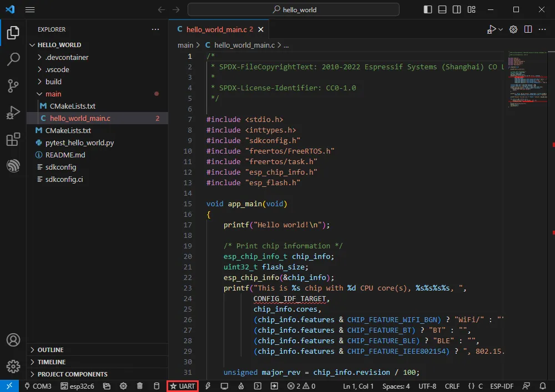Open the hamburger application menu
The height and width of the screenshot is (392, 555).
coord(30,9)
